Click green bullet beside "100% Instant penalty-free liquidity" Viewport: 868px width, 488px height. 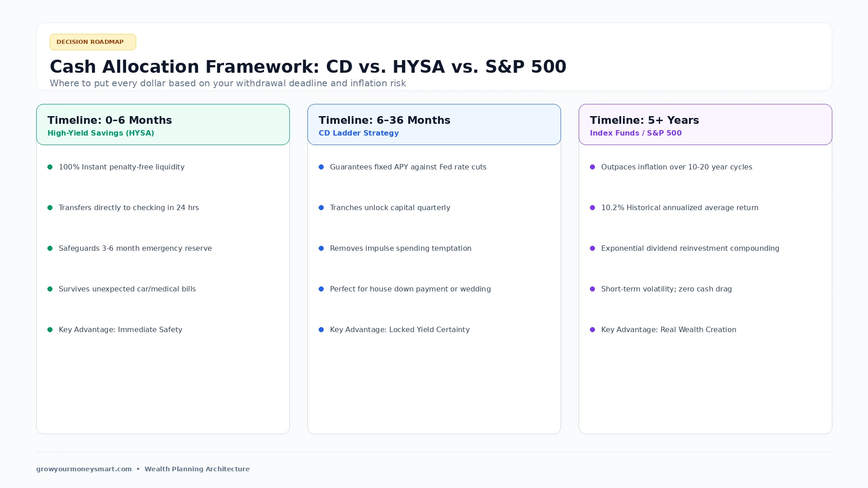(x=50, y=167)
